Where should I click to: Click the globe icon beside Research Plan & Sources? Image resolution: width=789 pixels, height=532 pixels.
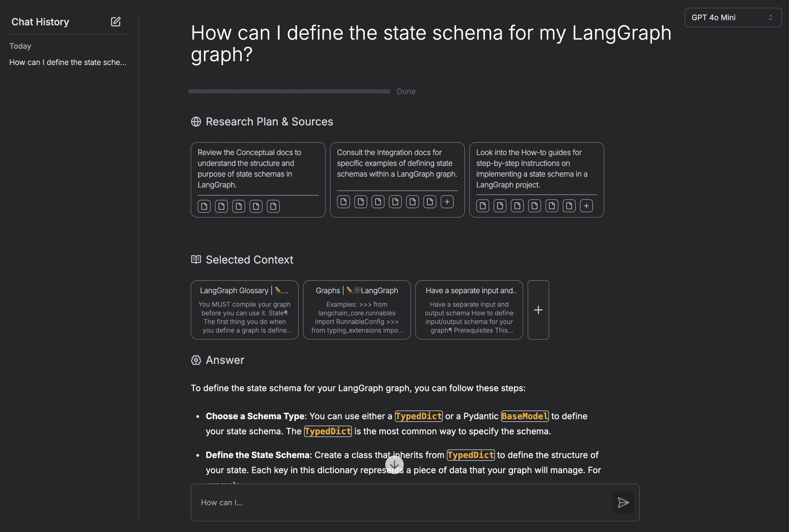[x=196, y=122]
